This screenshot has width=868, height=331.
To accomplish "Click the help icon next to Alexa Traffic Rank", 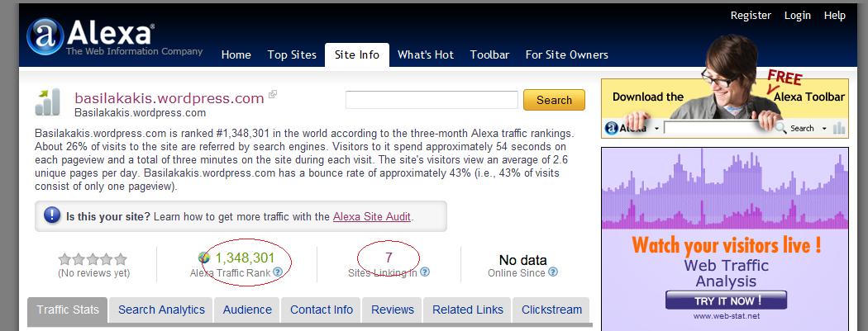I will click(x=278, y=272).
